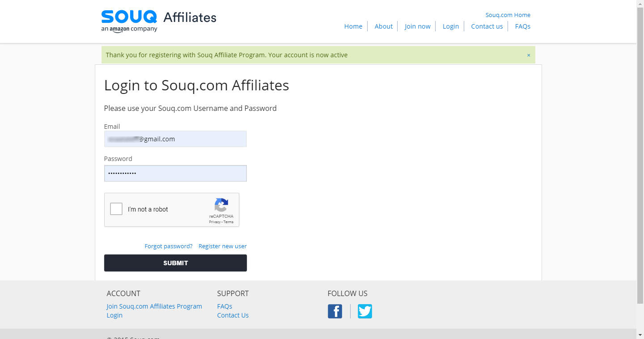
Task: Click the FOLLOW US footer heading
Action: pyautogui.click(x=347, y=293)
